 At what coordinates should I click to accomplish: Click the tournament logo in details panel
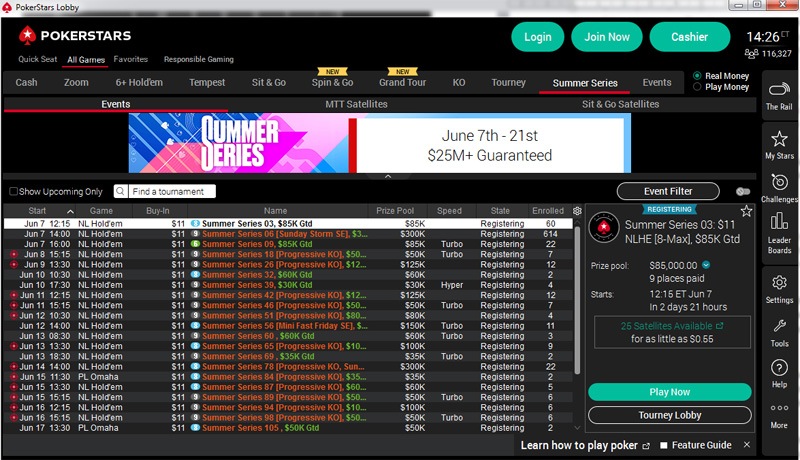tap(604, 227)
